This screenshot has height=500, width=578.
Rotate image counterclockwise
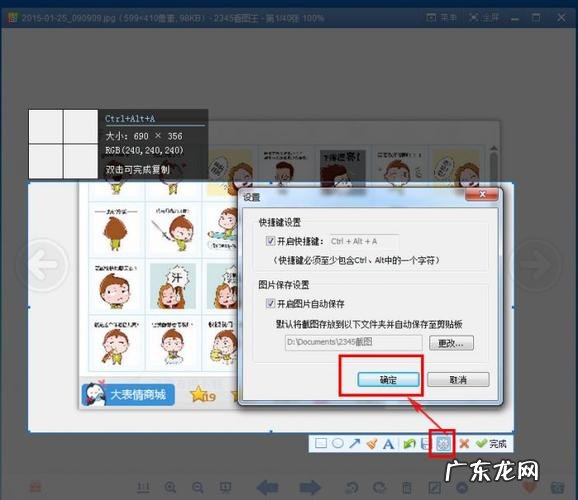[352, 487]
